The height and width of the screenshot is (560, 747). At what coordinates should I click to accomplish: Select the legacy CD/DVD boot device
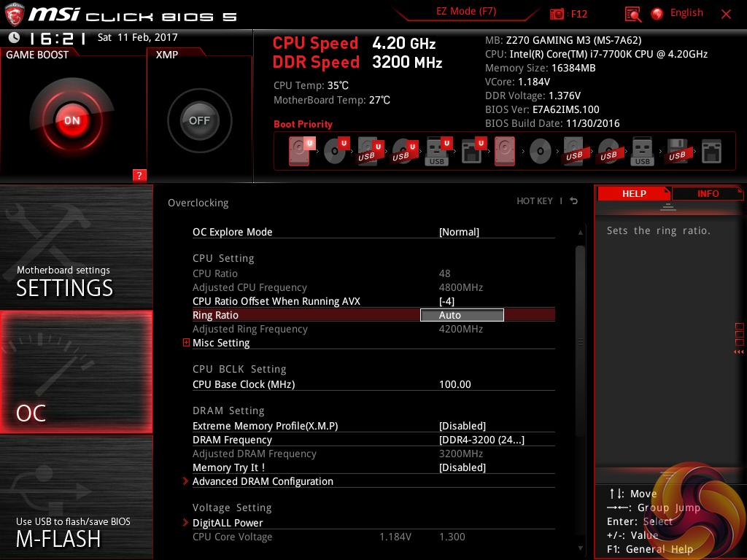pyautogui.click(x=541, y=152)
